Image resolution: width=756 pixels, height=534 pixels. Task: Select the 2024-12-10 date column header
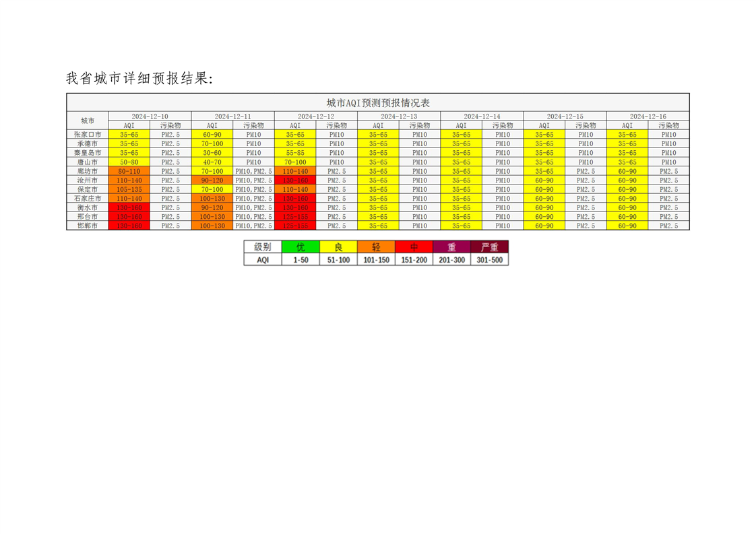[150, 116]
